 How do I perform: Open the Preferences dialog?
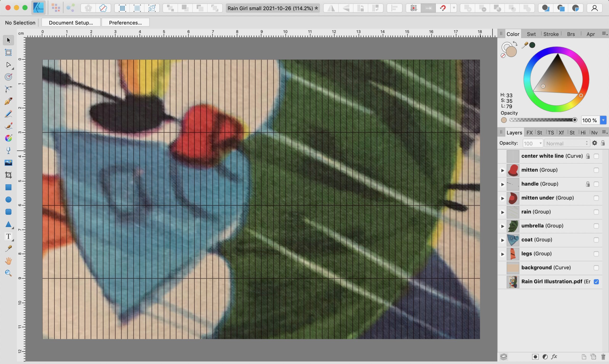[x=126, y=22]
